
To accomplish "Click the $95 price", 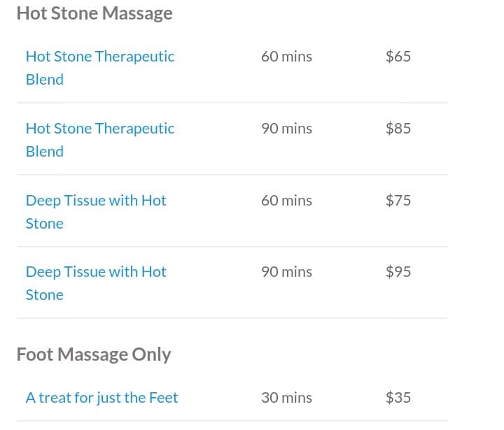I will [398, 272].
